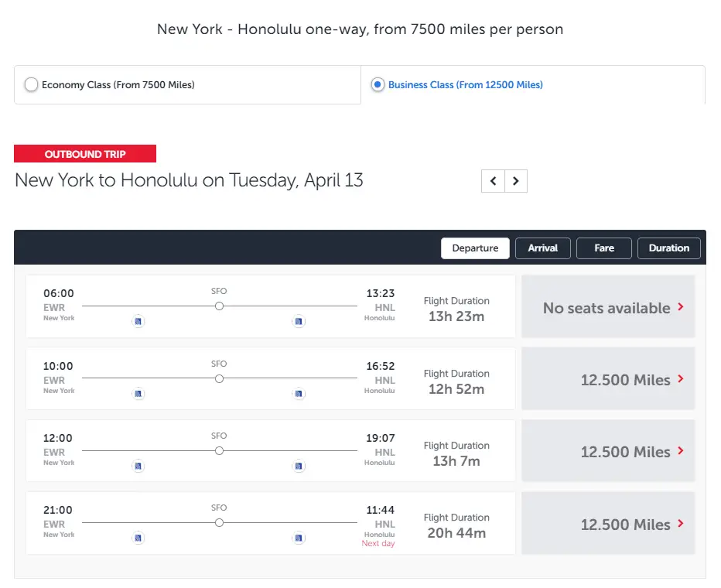Click airline logo under EWR on 06:00 flight
The image size is (721, 588).
coord(138,321)
